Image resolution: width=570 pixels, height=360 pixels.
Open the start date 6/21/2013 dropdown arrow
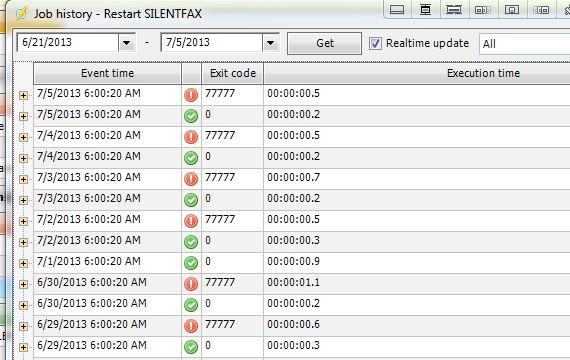[x=127, y=43]
